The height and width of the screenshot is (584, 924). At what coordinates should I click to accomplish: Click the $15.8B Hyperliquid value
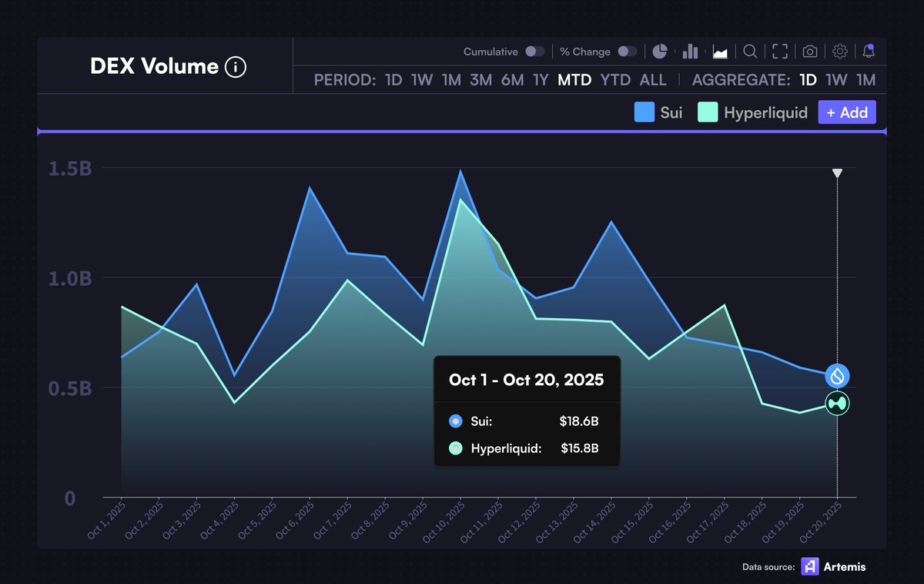pos(579,448)
